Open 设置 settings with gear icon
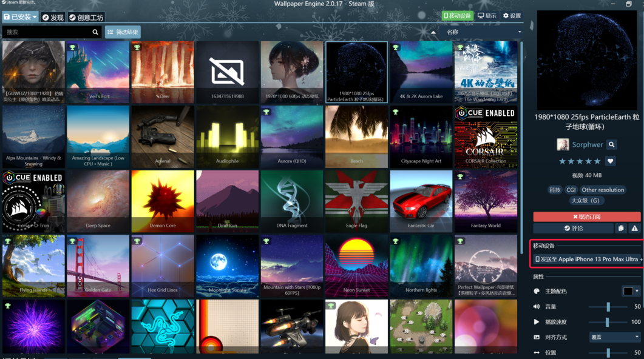This screenshot has height=359, width=644. pyautogui.click(x=512, y=16)
